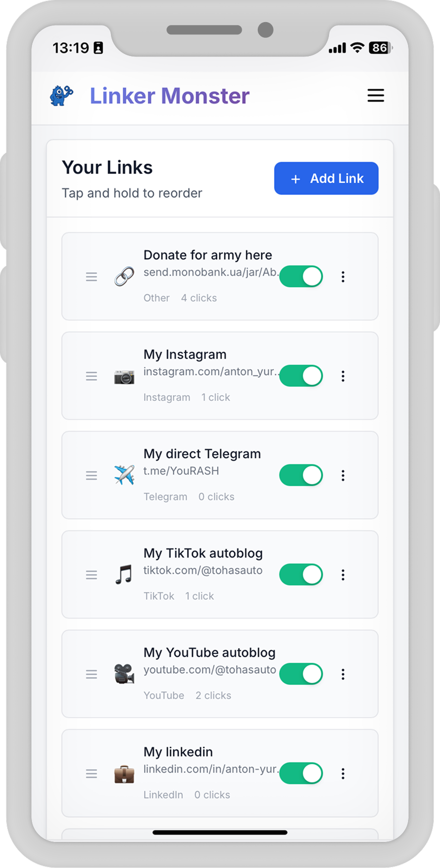This screenshot has height=868, width=440.
Task: Switch off the My TikTok autoblog toggle
Action: tap(301, 575)
